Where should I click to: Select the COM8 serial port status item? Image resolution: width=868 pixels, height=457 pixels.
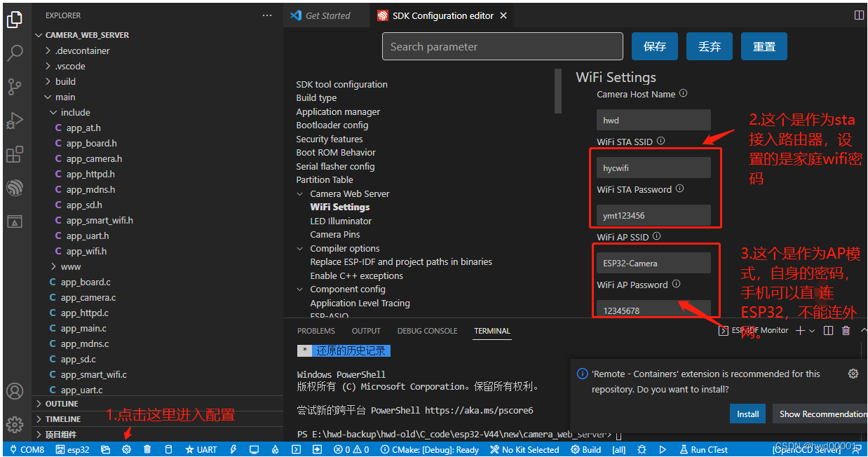(27, 450)
